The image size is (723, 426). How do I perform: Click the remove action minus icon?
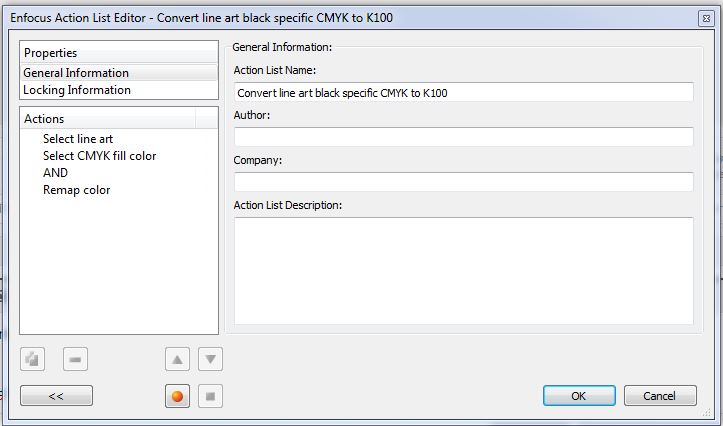[x=75, y=359]
